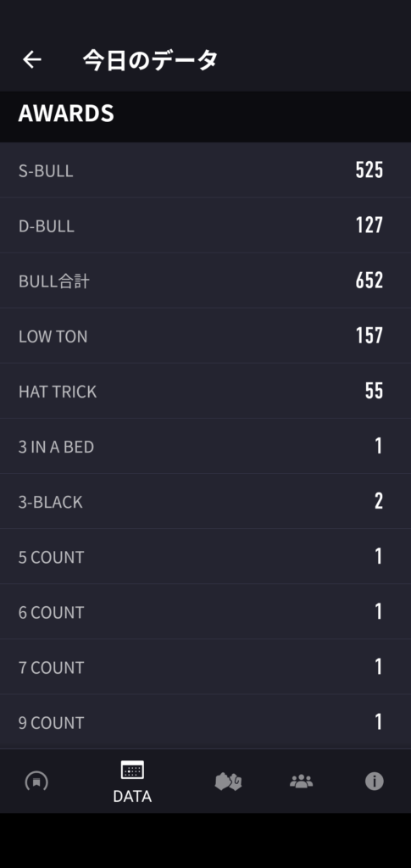This screenshot has height=868, width=411.
Task: Open the info circle icon tab
Action: click(374, 782)
